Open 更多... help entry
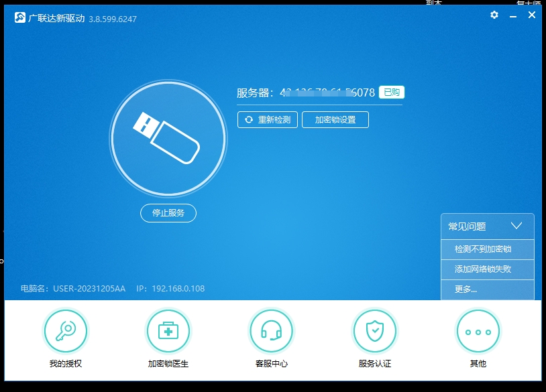This screenshot has width=546, height=392. (x=488, y=289)
